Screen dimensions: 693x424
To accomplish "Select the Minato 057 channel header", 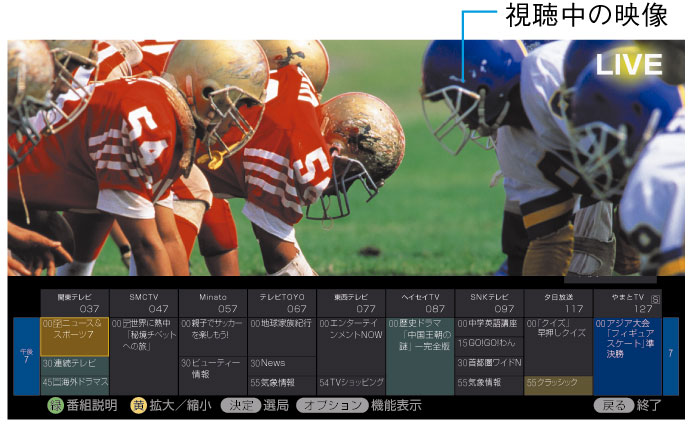I will pyautogui.click(x=212, y=303).
